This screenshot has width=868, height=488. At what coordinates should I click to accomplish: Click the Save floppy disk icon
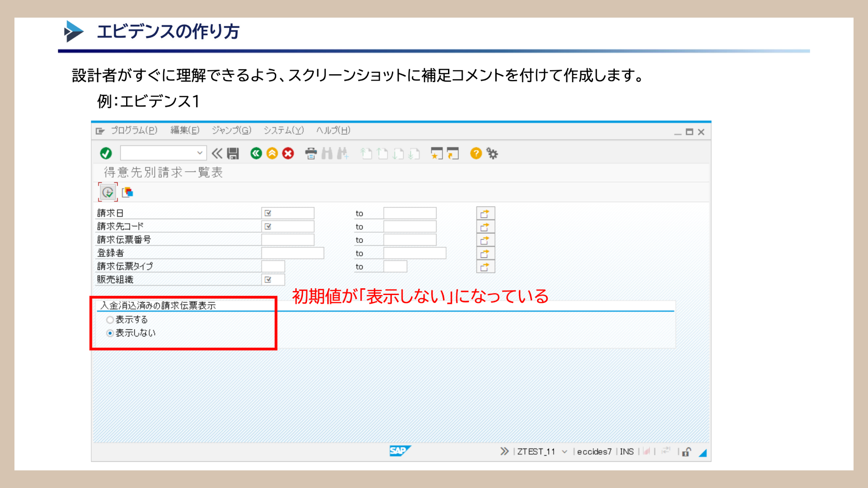(233, 154)
